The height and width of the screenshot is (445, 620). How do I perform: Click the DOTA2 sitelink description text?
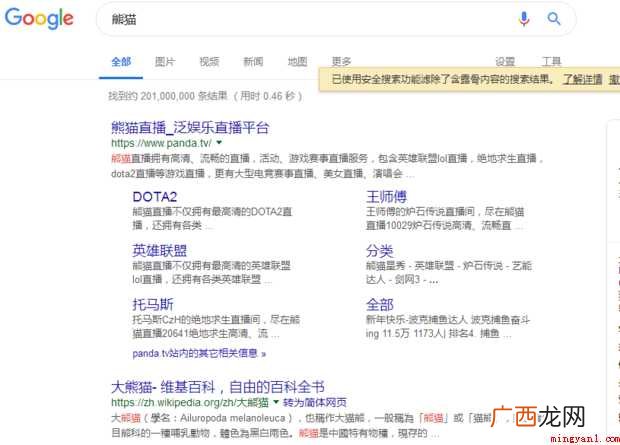[x=212, y=218]
